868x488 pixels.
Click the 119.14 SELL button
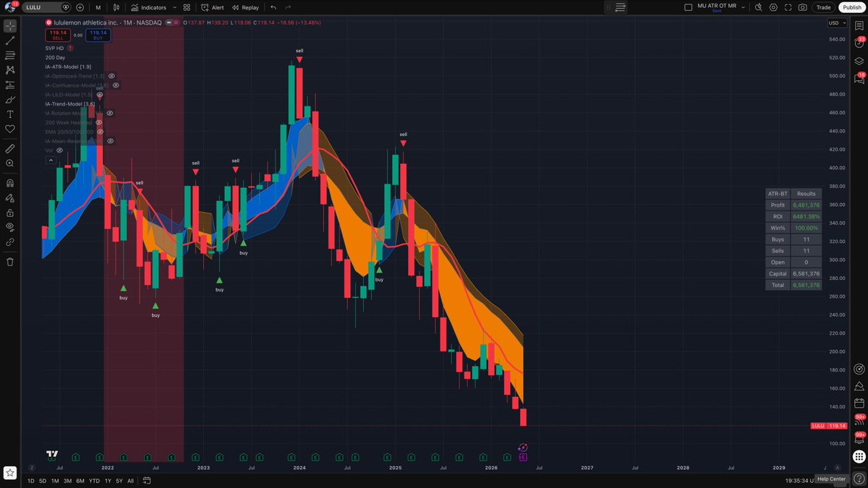57,35
